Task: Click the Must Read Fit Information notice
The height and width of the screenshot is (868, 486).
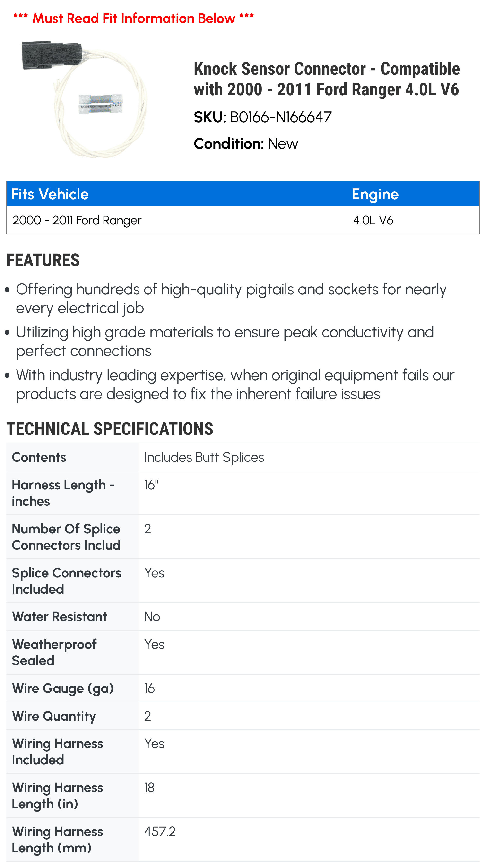Action: pyautogui.click(x=133, y=18)
